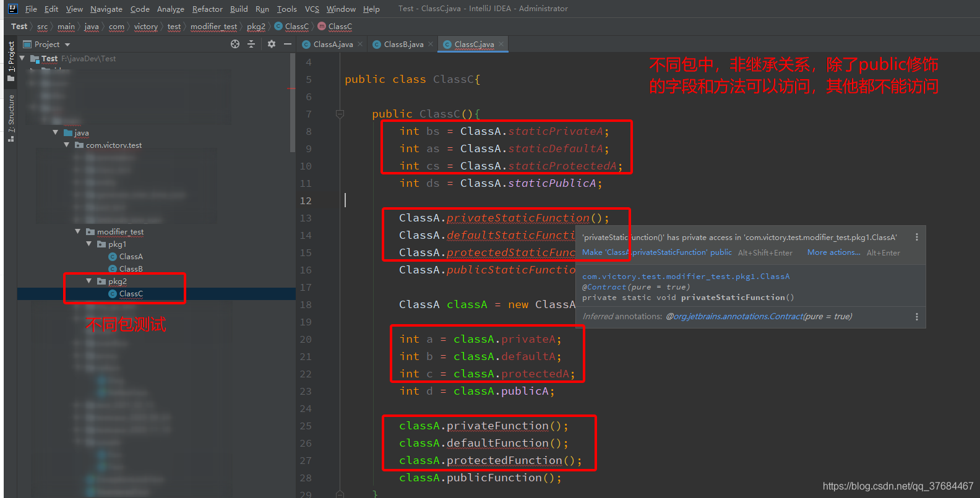The height and width of the screenshot is (498, 980).
Task: Click the modifier_test breadcrumb
Action: (214, 27)
